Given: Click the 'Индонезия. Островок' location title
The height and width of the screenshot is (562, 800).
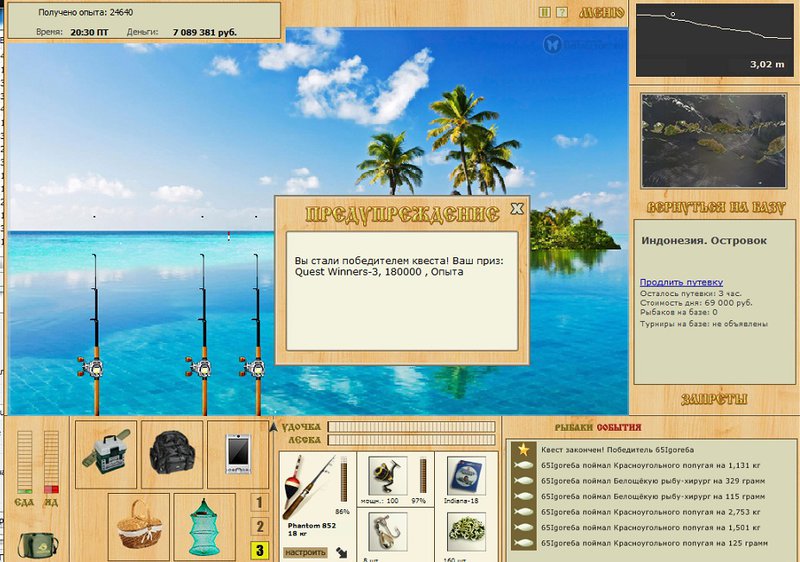Looking at the screenshot, I should (704, 241).
